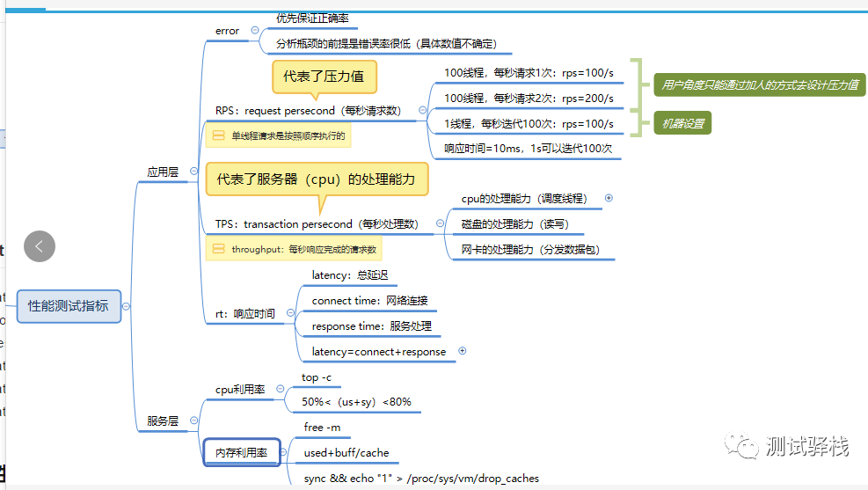
Task: Click latency：总延迟 node
Action: (350, 275)
